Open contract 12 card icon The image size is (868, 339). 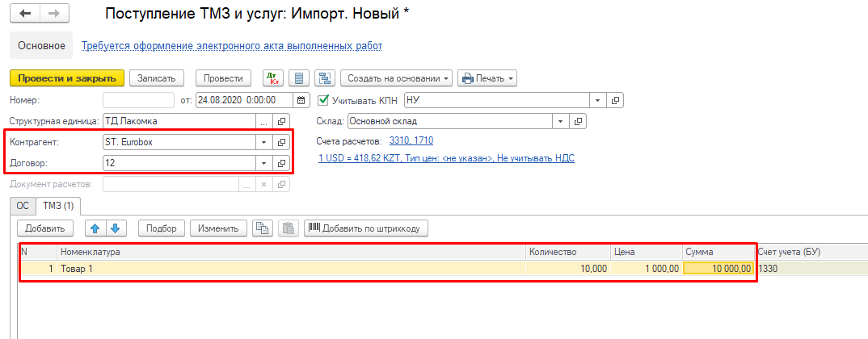click(281, 163)
